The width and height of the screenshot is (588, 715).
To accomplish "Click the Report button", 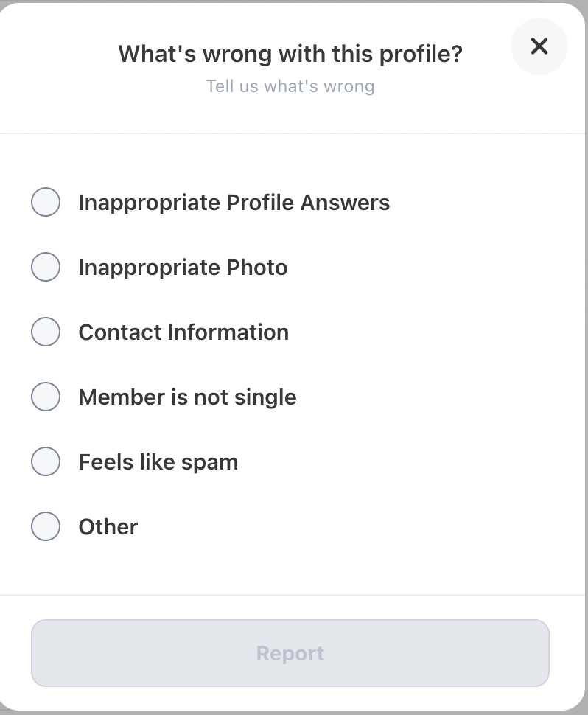I will (290, 652).
